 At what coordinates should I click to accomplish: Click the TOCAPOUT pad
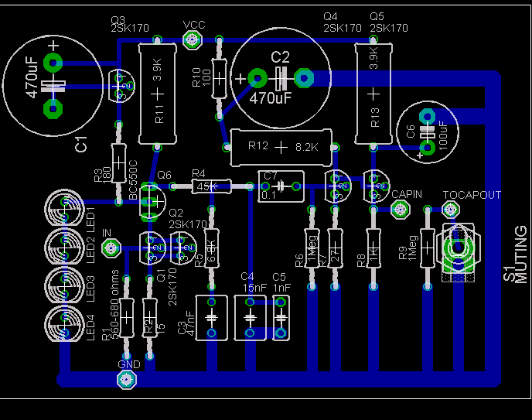[451, 210]
